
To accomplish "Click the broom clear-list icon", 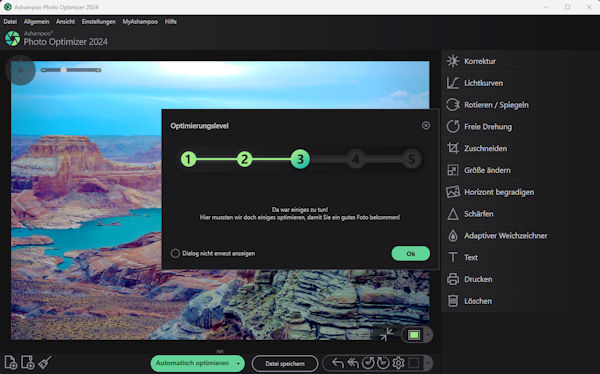I will 45,362.
